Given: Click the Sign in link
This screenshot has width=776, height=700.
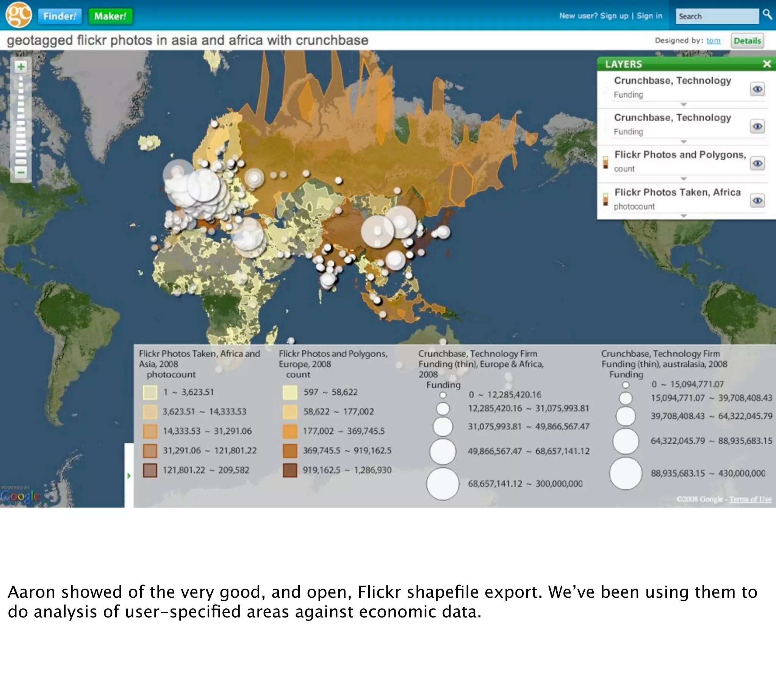Looking at the screenshot, I should (x=649, y=16).
